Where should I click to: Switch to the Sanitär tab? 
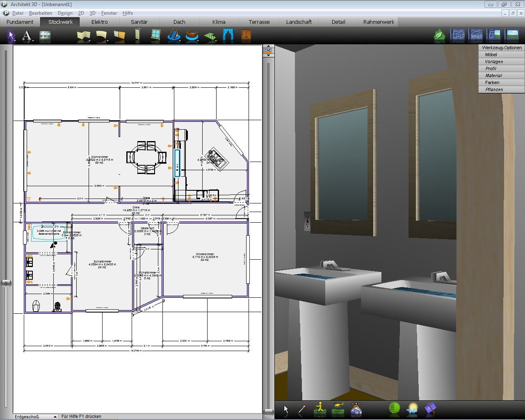coord(139,22)
